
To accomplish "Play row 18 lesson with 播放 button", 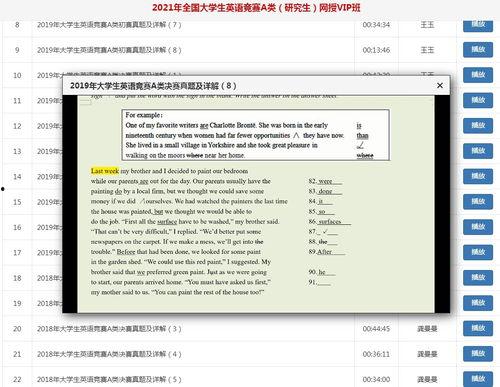I will point(478,278).
